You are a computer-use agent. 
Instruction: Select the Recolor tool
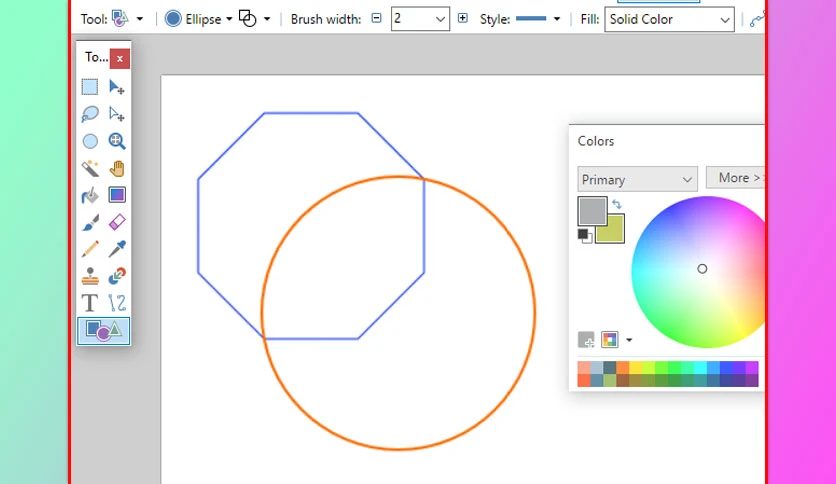click(117, 276)
